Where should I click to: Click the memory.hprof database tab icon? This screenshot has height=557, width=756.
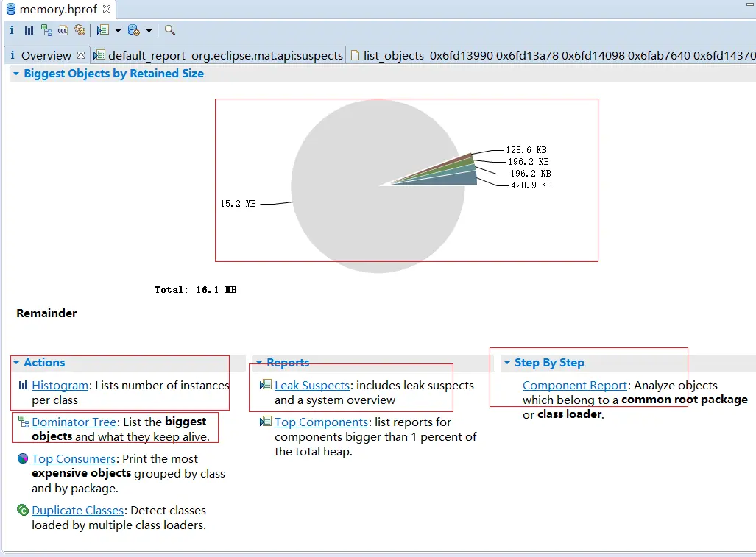[x=10, y=9]
